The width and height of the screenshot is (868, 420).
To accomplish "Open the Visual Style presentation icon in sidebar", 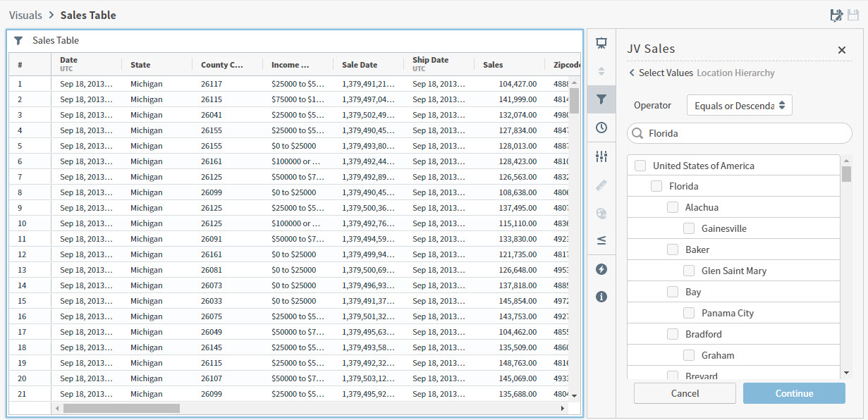I will pyautogui.click(x=601, y=44).
